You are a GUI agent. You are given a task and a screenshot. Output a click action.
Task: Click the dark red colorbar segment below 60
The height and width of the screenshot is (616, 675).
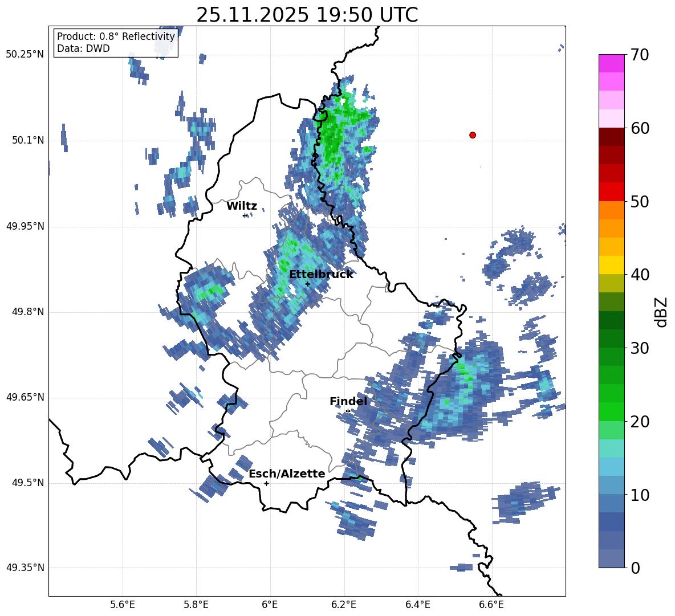tap(611, 137)
